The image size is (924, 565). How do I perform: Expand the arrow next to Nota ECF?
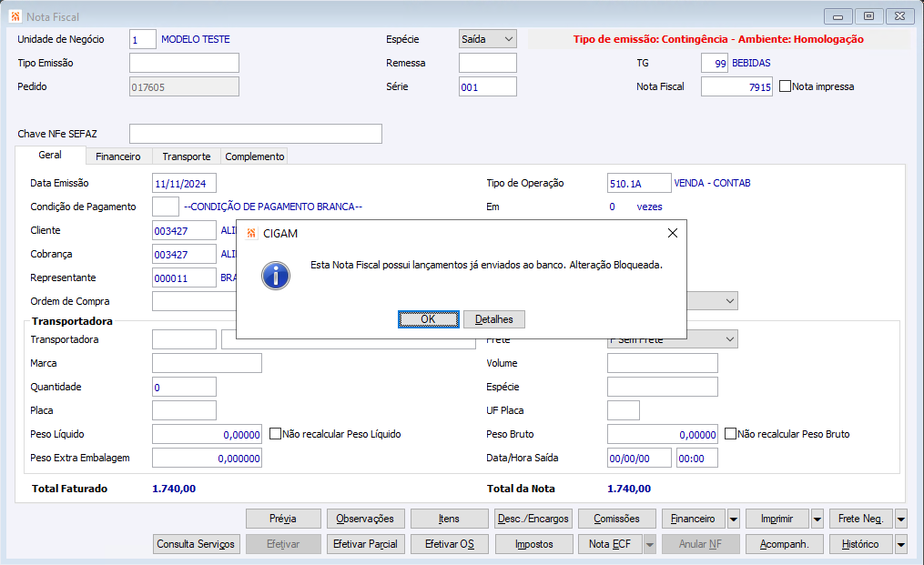649,544
